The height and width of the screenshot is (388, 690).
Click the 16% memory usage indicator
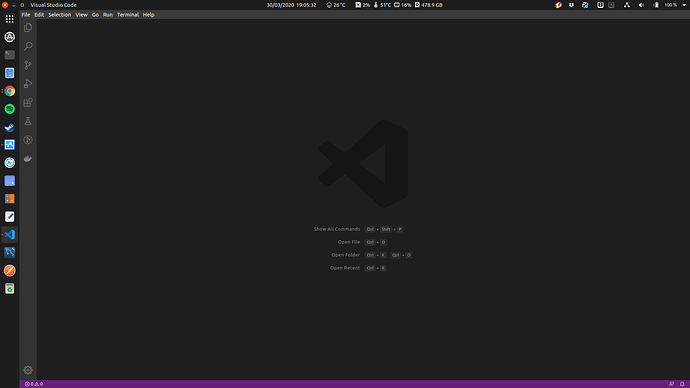(x=402, y=5)
